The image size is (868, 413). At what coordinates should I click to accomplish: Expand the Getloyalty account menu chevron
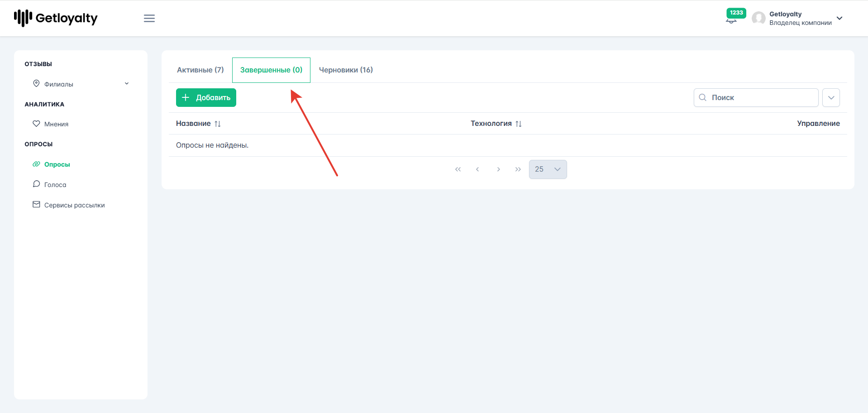click(839, 19)
